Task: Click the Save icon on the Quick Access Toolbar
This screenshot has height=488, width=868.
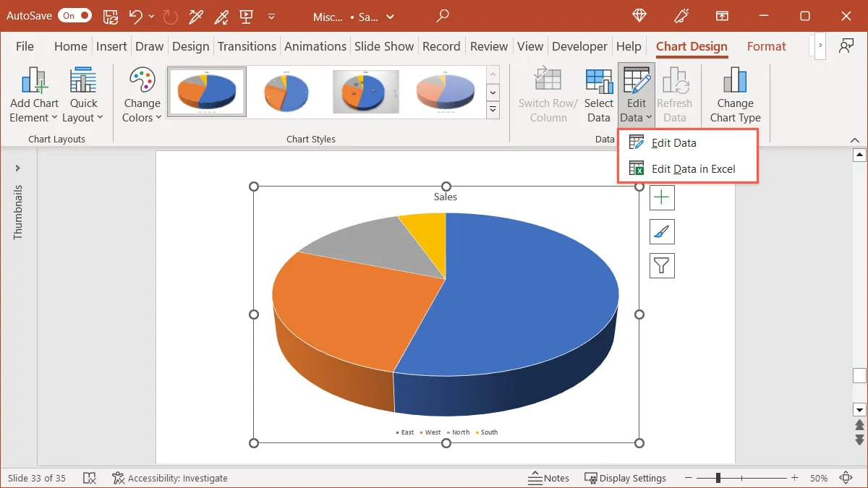Action: click(110, 16)
